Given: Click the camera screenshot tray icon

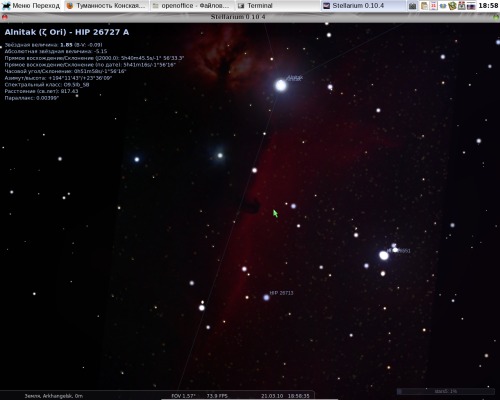Looking at the screenshot, I should click(412, 6).
